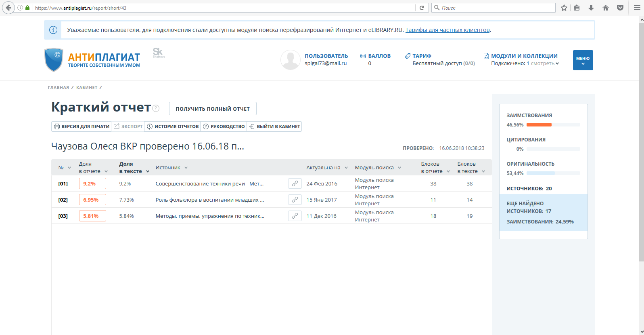Click the Antiplagiat shield logo

54,60
